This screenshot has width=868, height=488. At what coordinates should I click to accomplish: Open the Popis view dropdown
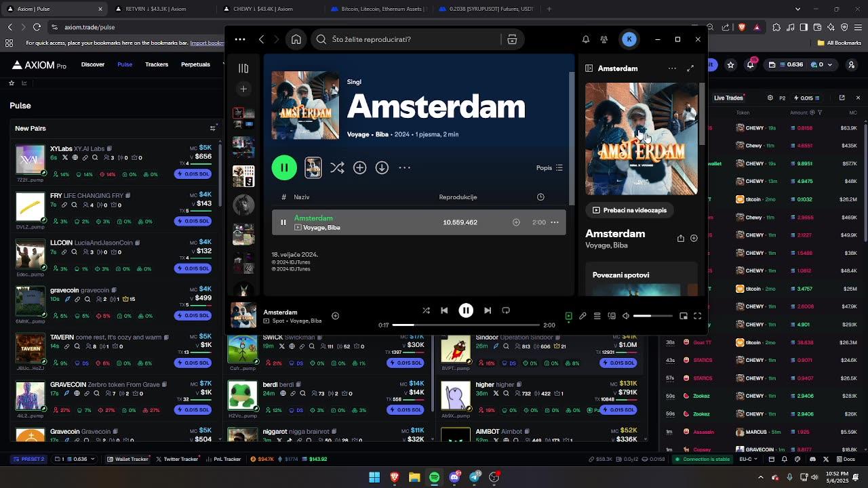(x=549, y=167)
